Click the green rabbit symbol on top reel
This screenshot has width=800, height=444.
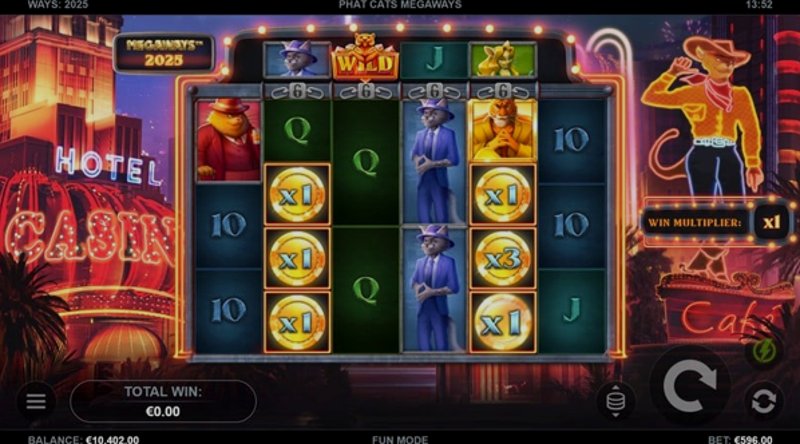coord(503,60)
